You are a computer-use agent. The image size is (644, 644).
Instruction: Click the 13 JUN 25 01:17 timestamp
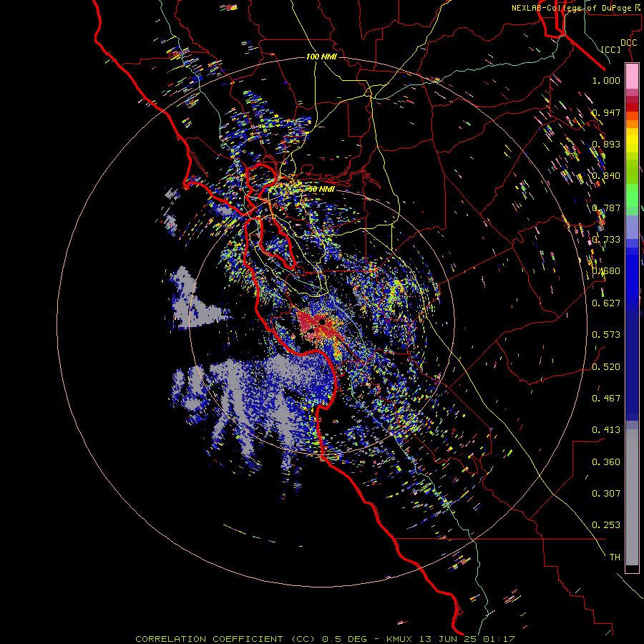[467, 639]
